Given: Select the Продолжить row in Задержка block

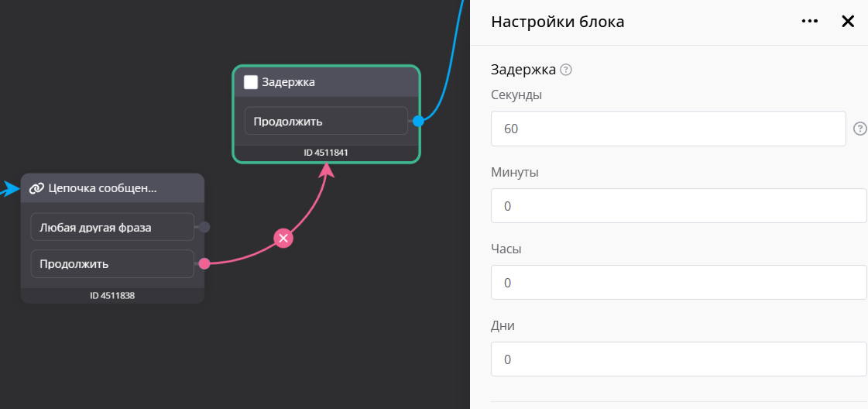Looking at the screenshot, I should [326, 121].
